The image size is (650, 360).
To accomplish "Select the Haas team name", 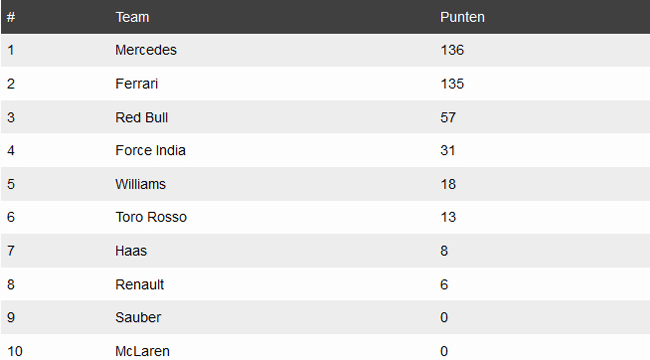I will pos(131,251).
